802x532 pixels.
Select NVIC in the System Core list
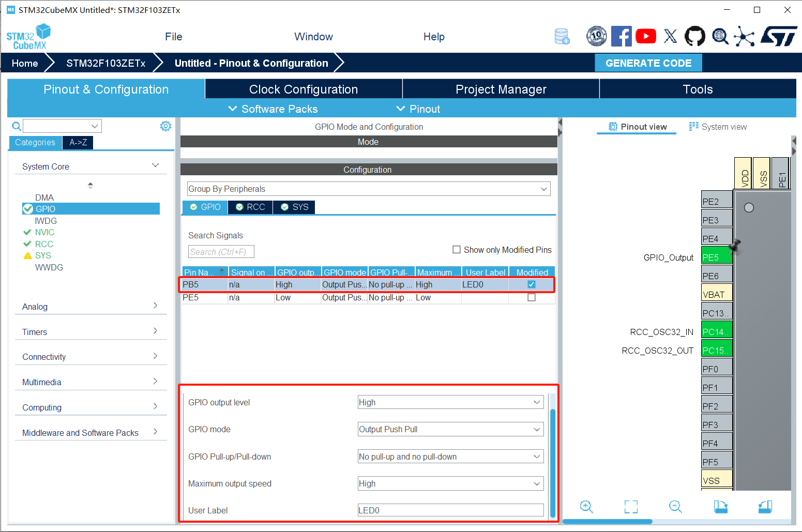pos(44,232)
